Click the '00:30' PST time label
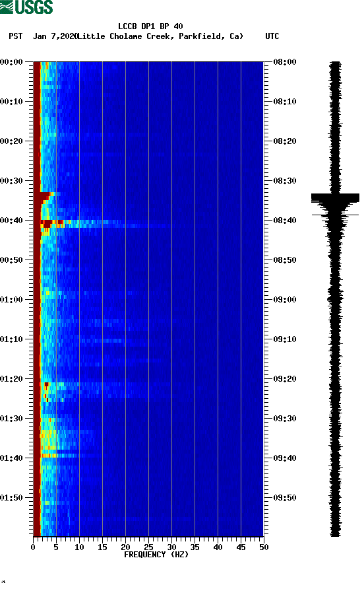Screen dimensions: 364x589 11,181
